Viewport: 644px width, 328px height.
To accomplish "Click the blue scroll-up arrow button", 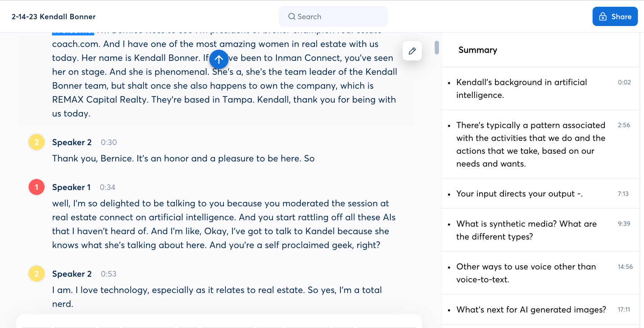I will click(218, 59).
